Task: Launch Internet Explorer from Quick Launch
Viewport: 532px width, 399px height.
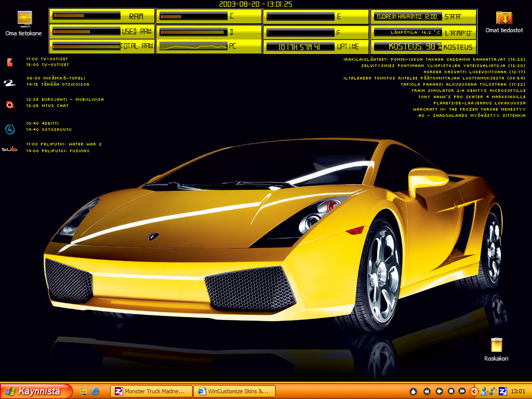Action: click(x=95, y=391)
